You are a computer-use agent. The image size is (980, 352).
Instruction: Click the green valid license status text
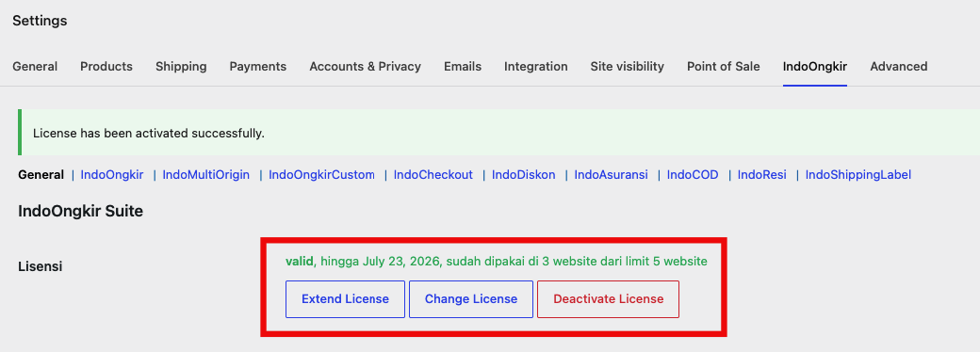(x=497, y=262)
